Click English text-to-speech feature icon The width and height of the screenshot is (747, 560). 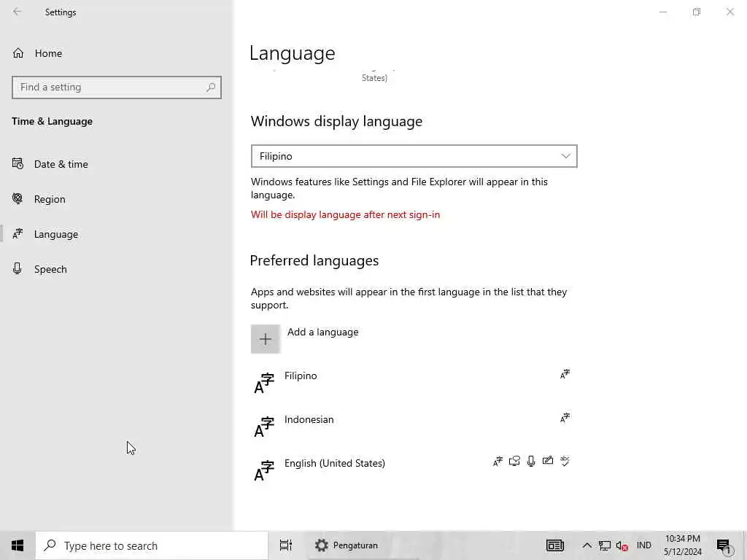coord(514,461)
